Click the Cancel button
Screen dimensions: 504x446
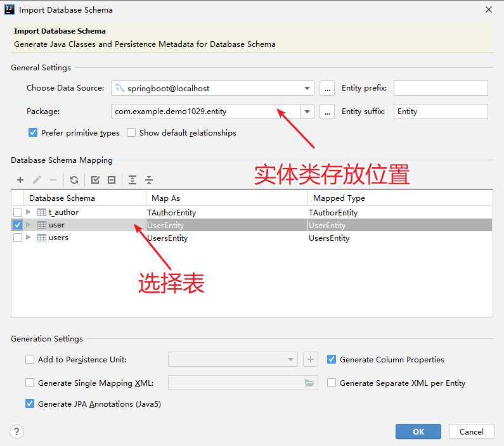[x=471, y=431]
